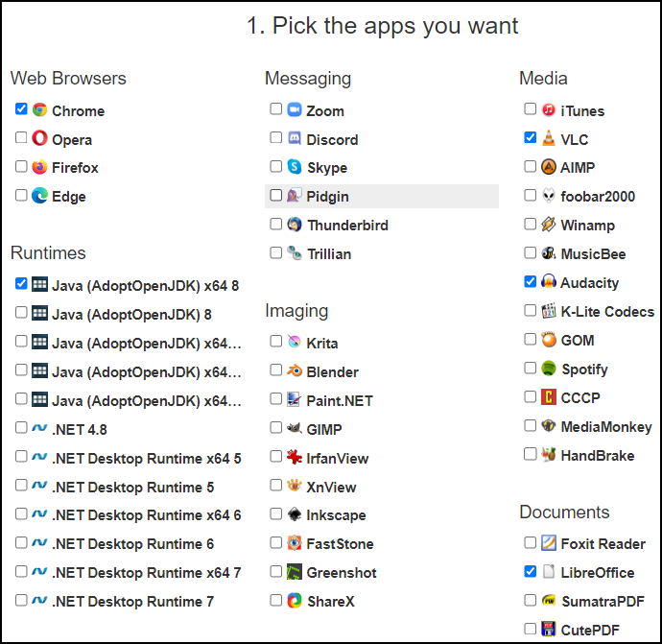Viewport: 662px width, 644px height.
Task: Click the Runtimes heading
Action: (48, 253)
